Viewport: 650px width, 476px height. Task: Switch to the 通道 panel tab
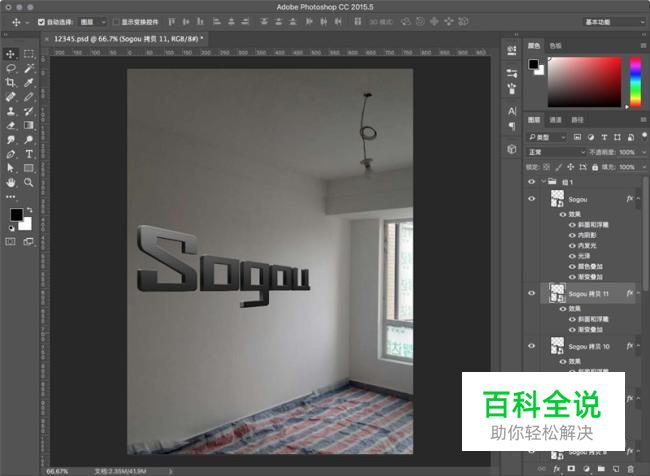(555, 120)
